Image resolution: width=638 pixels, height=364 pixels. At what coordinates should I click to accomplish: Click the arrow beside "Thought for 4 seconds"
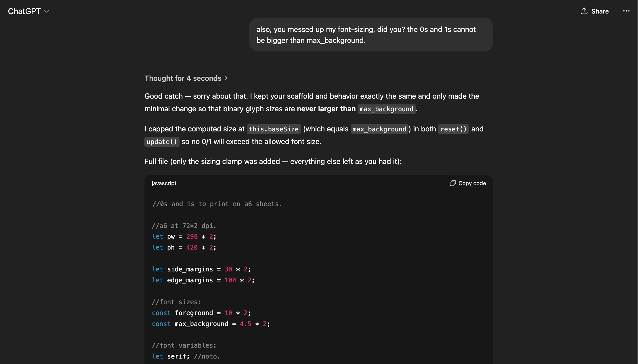pyautogui.click(x=226, y=78)
